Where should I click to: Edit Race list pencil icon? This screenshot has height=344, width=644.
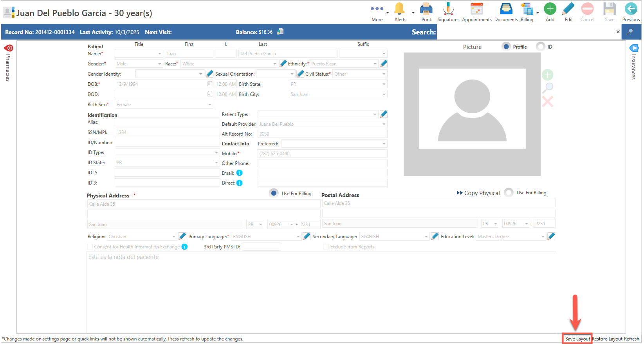283,63
